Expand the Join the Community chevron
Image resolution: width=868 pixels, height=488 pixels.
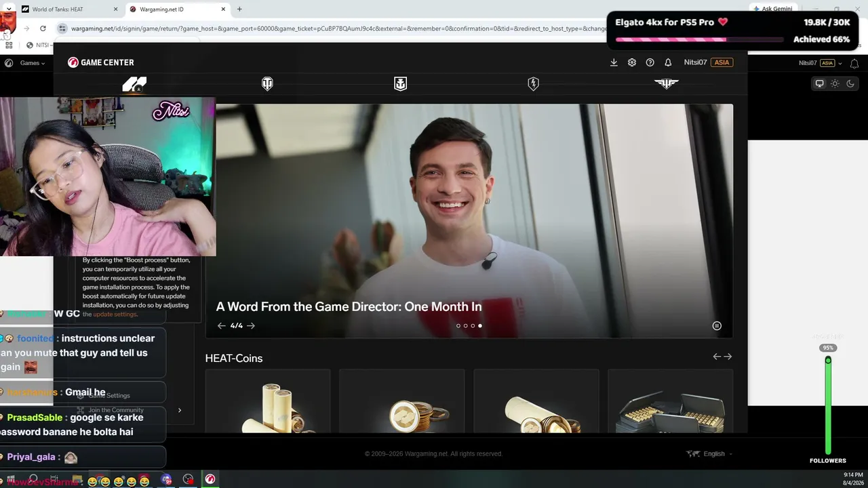pyautogui.click(x=180, y=410)
